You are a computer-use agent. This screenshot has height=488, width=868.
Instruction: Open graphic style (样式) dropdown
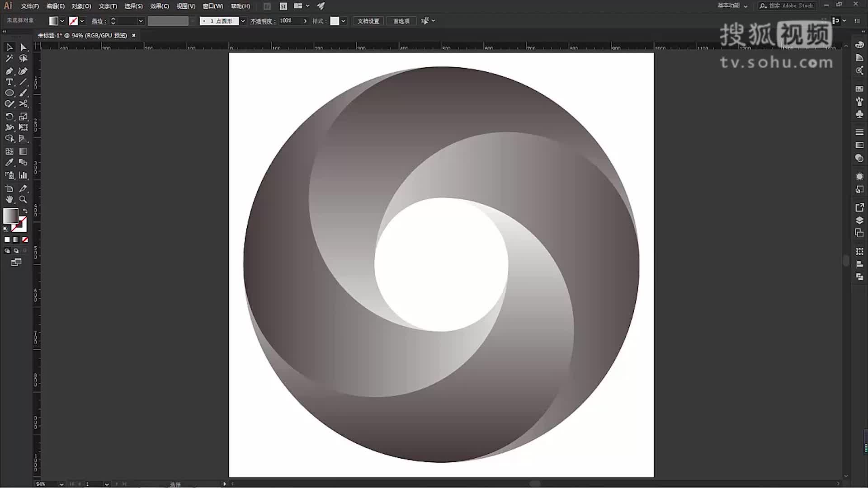(x=344, y=21)
